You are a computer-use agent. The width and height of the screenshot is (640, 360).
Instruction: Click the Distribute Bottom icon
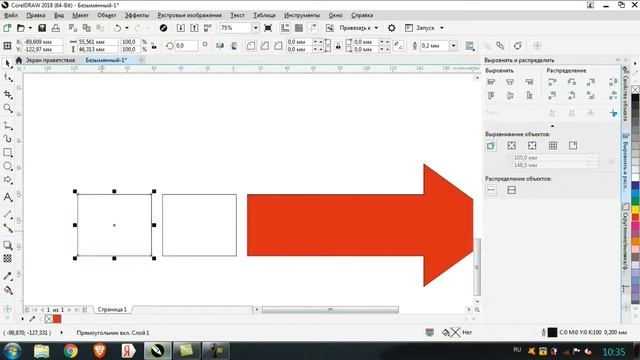point(590,96)
